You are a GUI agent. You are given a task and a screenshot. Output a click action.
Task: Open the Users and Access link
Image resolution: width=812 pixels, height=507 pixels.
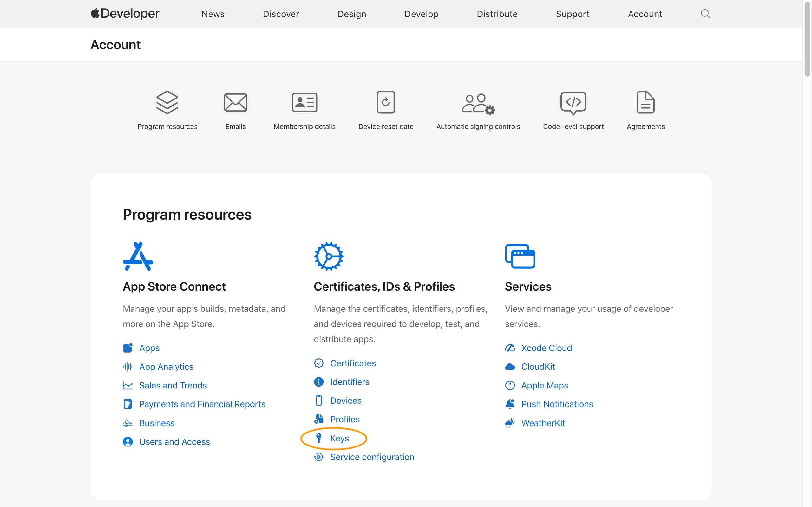tap(174, 442)
